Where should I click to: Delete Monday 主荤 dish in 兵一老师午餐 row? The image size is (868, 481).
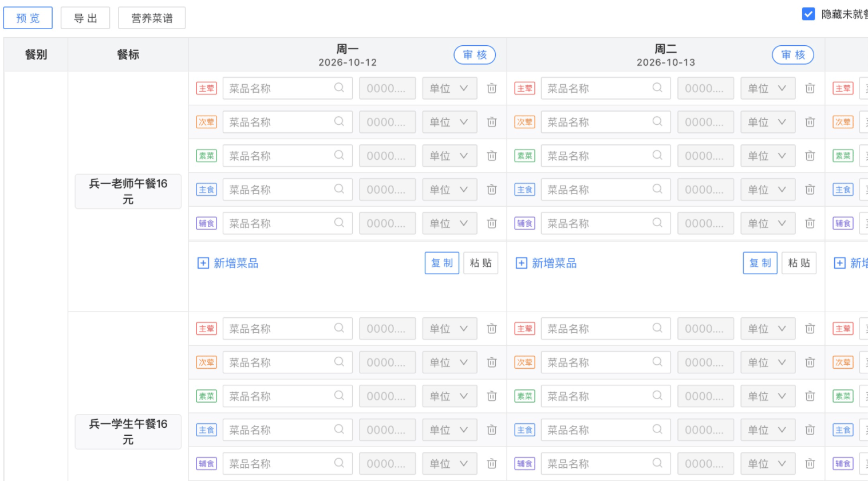(x=492, y=89)
